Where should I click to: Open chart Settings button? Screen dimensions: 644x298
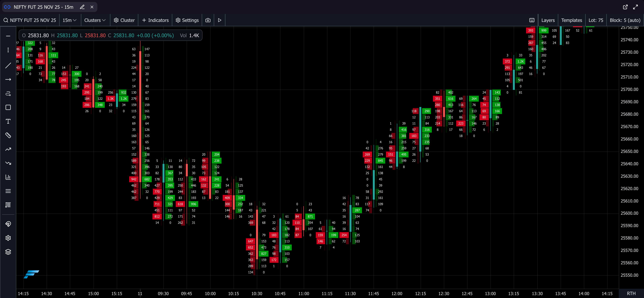[x=187, y=20]
